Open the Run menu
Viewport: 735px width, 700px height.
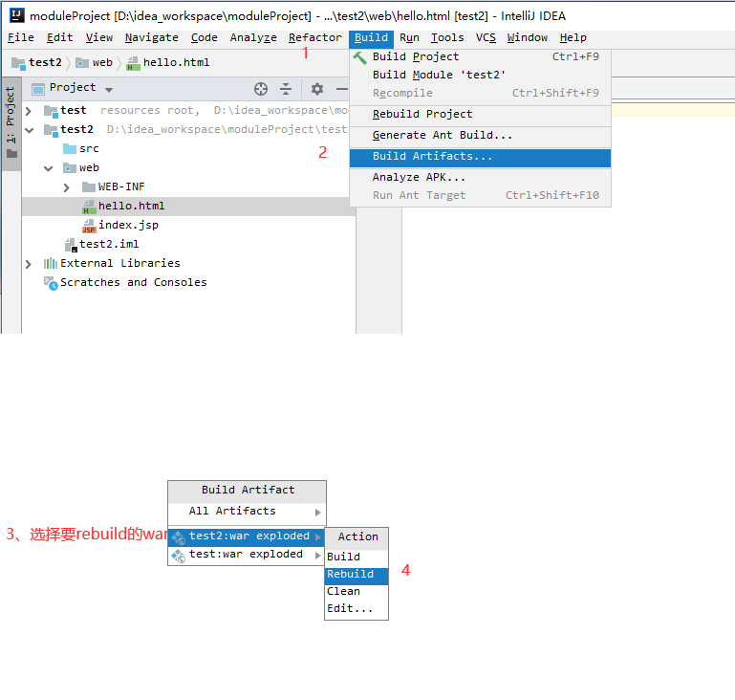[x=409, y=37]
